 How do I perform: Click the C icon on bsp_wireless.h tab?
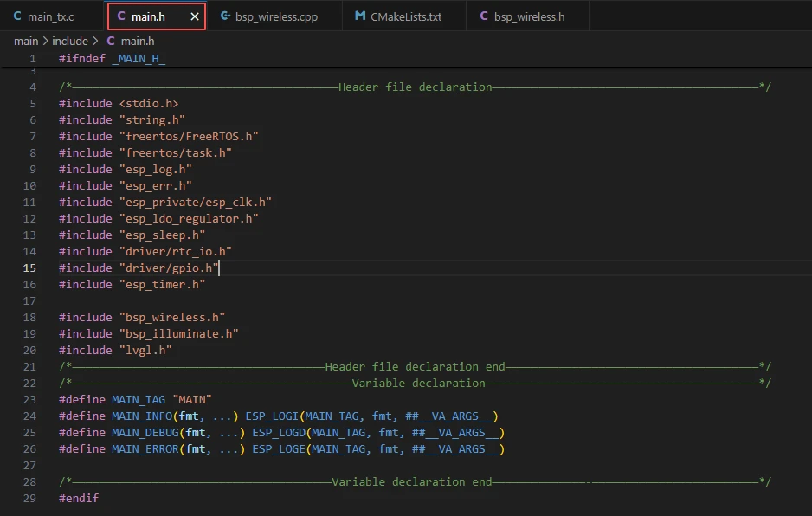[x=483, y=16]
